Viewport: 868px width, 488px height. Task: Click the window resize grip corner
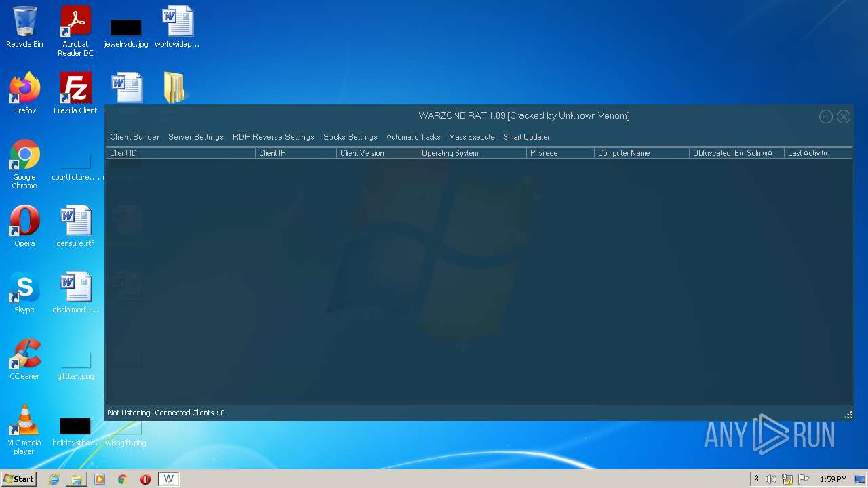click(848, 415)
